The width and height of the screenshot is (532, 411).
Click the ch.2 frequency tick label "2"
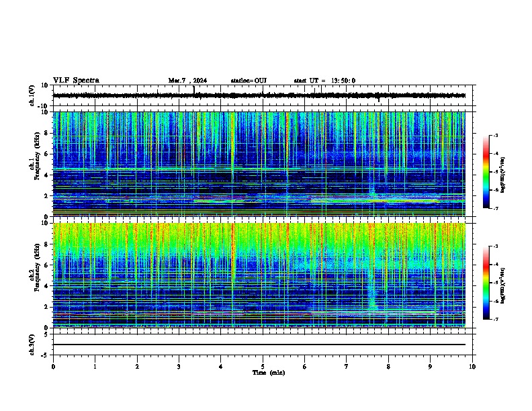pyautogui.click(x=46, y=307)
